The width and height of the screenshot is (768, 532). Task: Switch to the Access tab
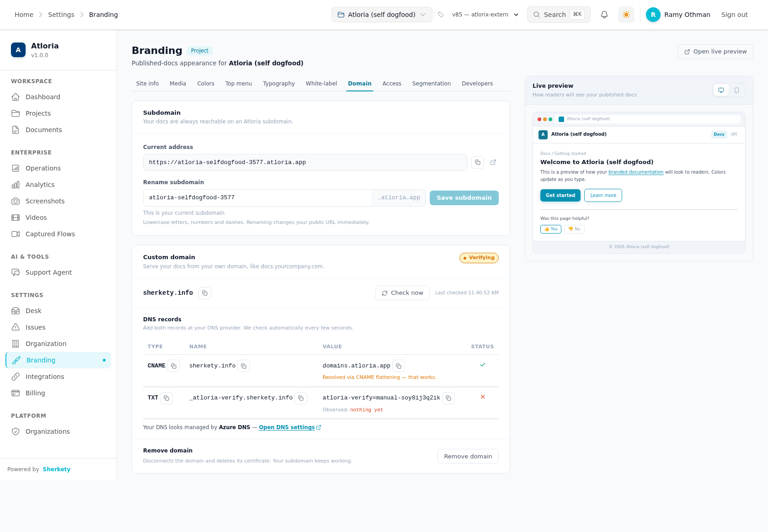[392, 84]
